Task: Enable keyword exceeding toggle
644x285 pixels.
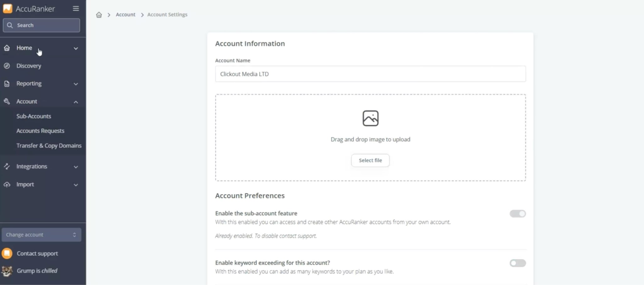Action: (x=518, y=263)
